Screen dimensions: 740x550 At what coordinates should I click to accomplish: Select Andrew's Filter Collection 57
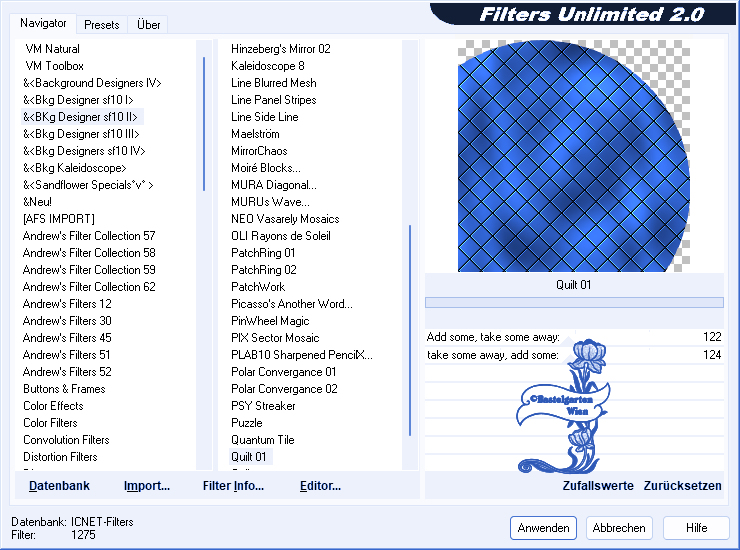coord(89,236)
